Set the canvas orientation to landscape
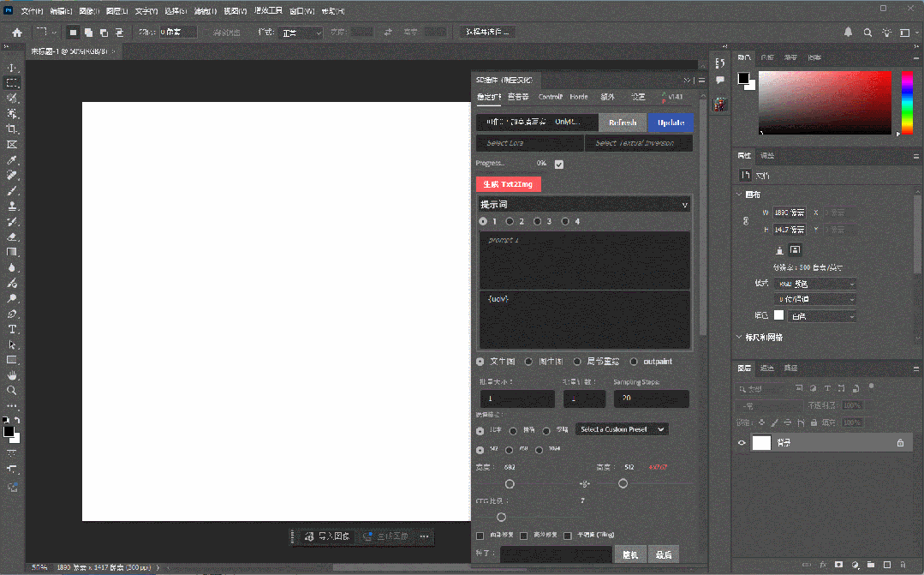Screen dimensions: 924x575 click(x=795, y=249)
